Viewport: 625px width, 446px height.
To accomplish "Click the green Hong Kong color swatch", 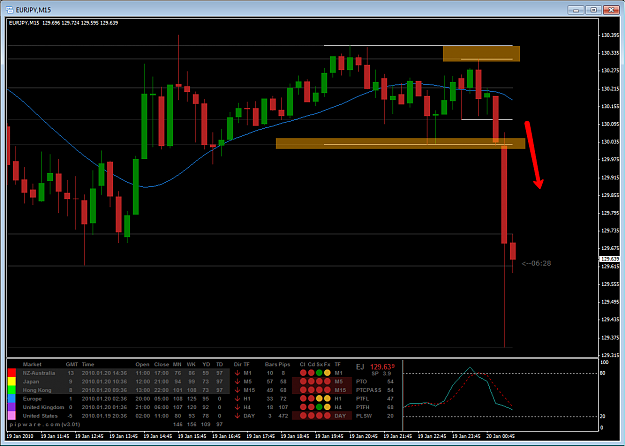I will point(12,390).
